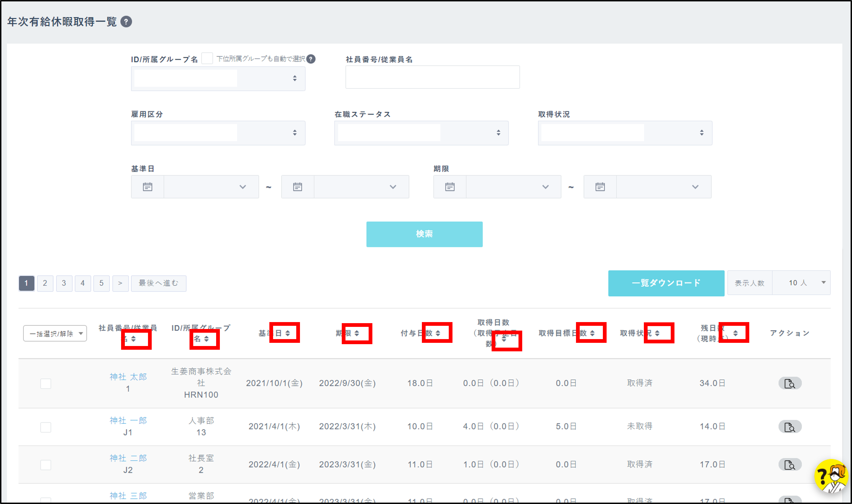Check the row checkbox for 神社 太郎
Screen dimensions: 852x504
click(46, 384)
